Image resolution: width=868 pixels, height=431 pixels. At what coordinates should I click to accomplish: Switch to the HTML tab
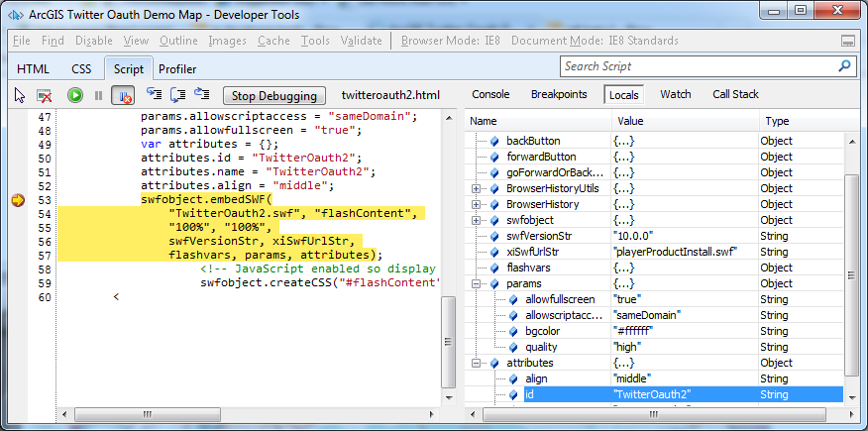click(x=33, y=69)
